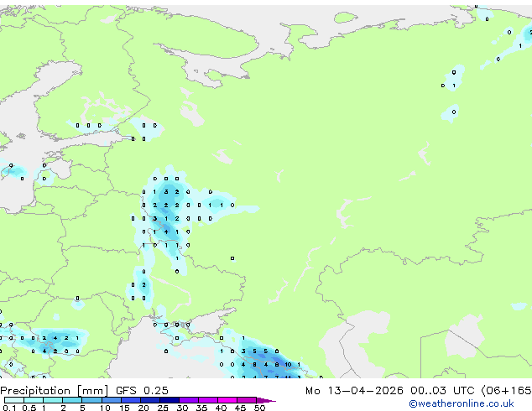
Task: Choose the 25–30 mm navy legend swatch
Action: coord(170,400)
